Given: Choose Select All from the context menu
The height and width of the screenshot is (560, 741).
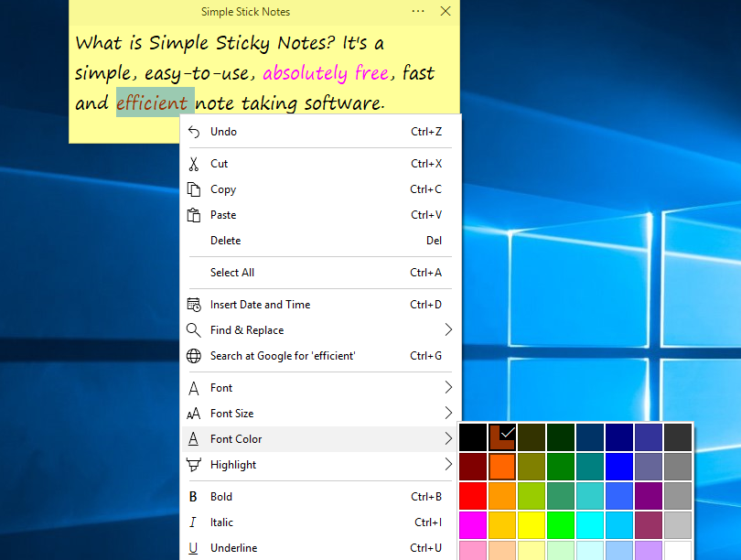Looking at the screenshot, I should coord(232,273).
